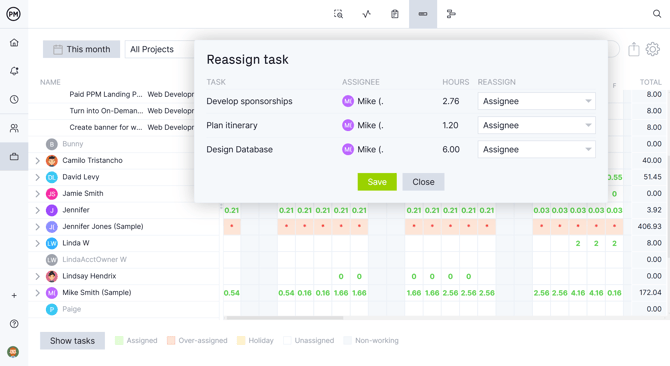Click the horizontal scrollbar below the grid
Image resolution: width=670 pixels, height=366 pixels.
tap(284, 318)
